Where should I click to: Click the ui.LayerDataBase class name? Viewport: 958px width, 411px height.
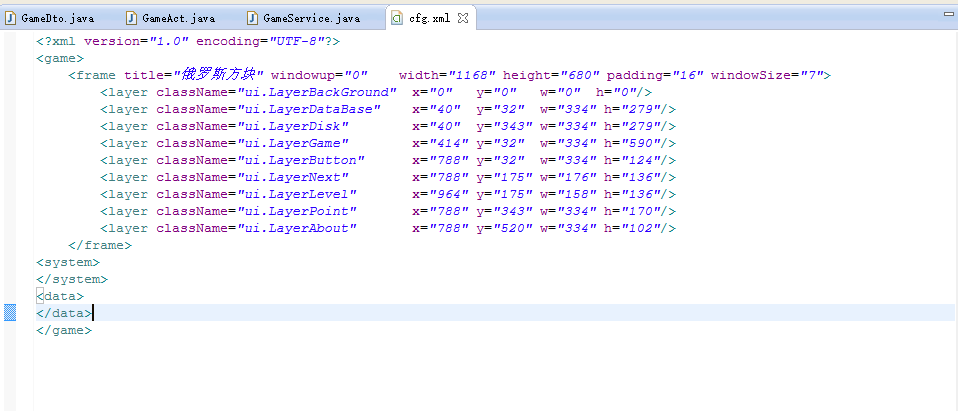[309, 109]
